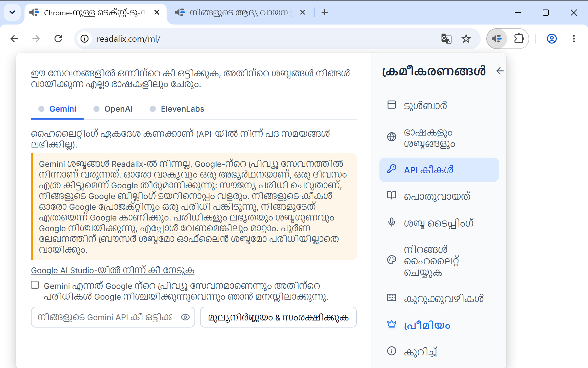This screenshot has width=588, height=368.
Task: Tick the Gemini private service acknowledgement checkbox
Action: pyautogui.click(x=35, y=285)
